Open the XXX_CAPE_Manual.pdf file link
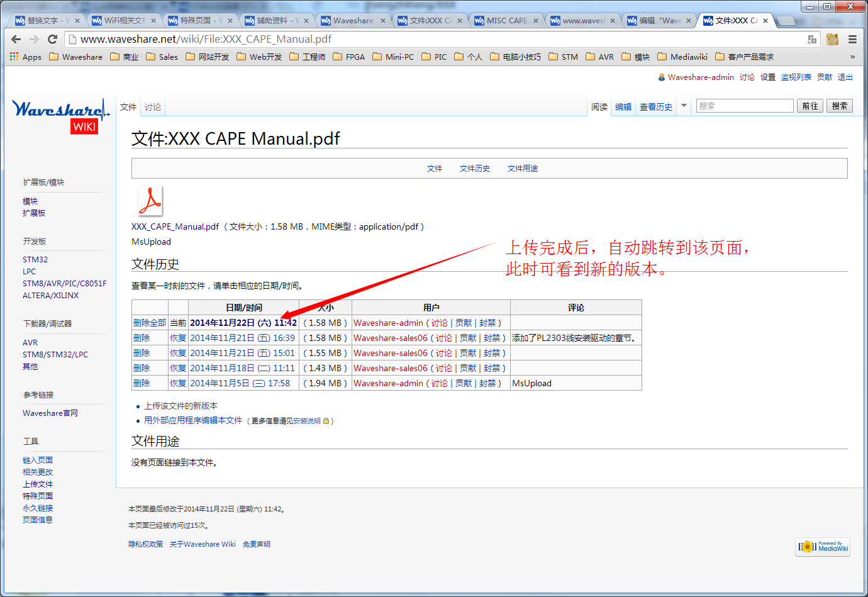 (175, 226)
